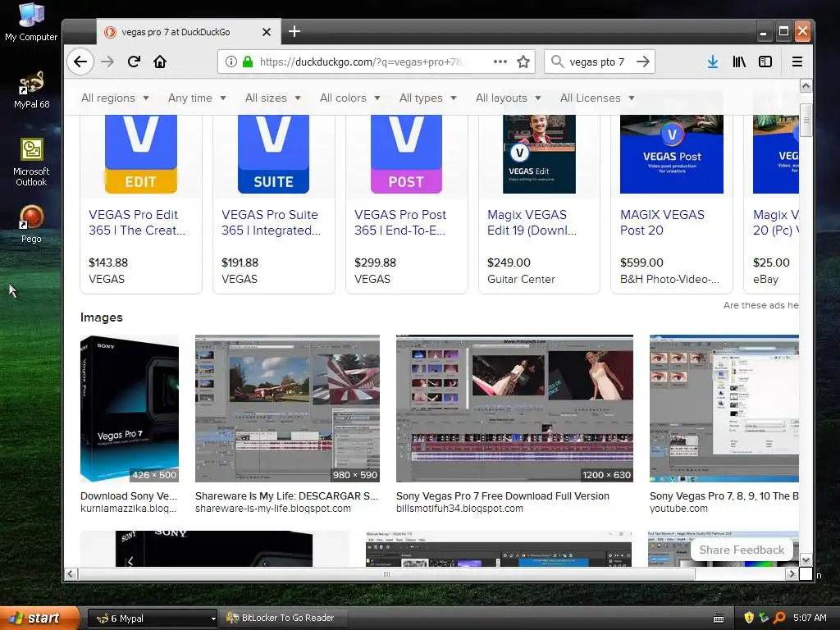Open Magix VEGAS Edit 19 product link

tap(532, 222)
